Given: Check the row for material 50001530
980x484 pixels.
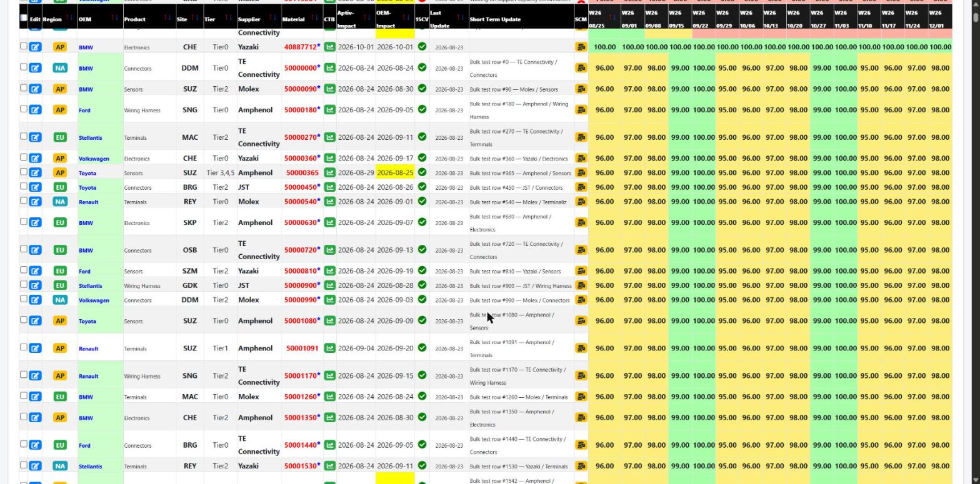Looking at the screenshot, I should click(24, 465).
